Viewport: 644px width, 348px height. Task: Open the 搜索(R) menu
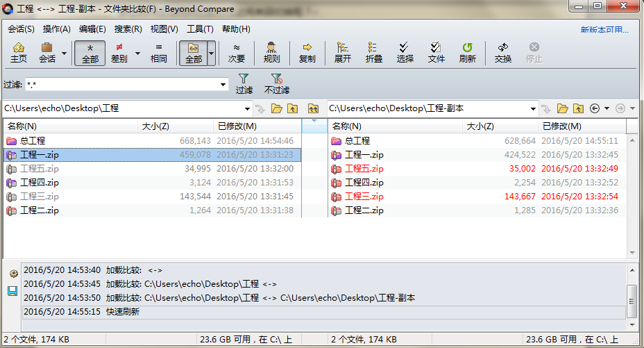tap(128, 29)
